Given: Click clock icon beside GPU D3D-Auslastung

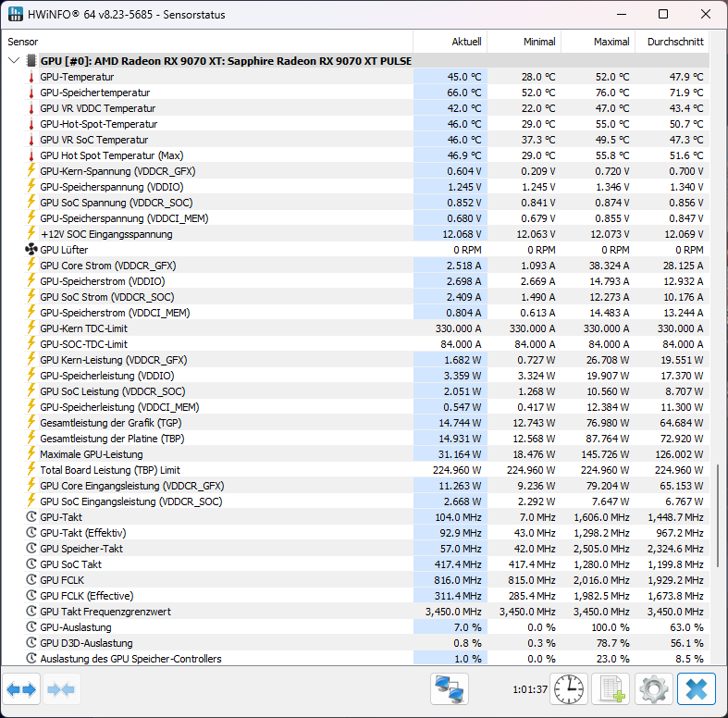Looking at the screenshot, I should click(31, 643).
